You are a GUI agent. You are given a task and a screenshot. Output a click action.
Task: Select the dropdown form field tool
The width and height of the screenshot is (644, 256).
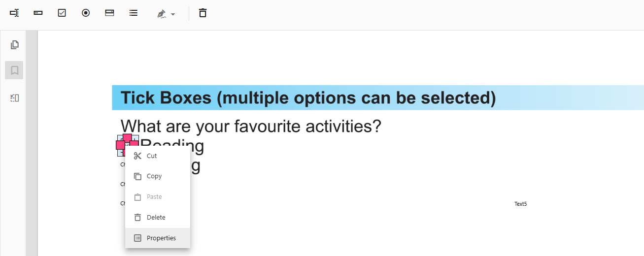[x=109, y=13]
